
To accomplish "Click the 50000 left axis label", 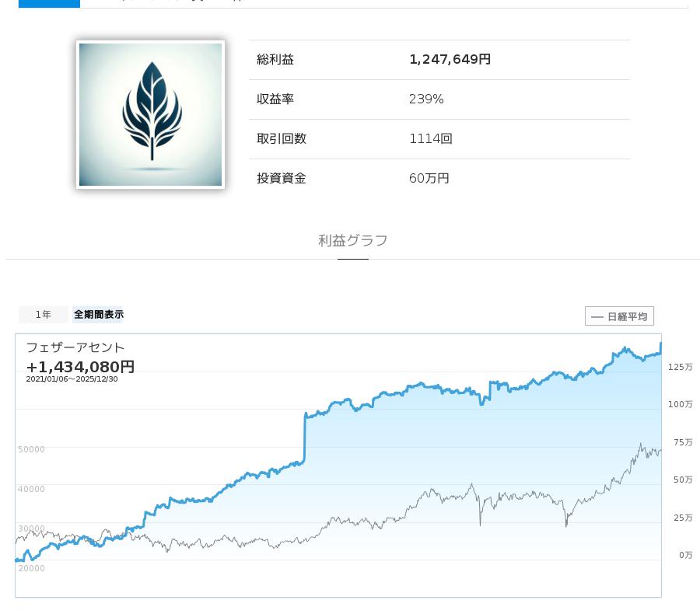I will point(31,449).
